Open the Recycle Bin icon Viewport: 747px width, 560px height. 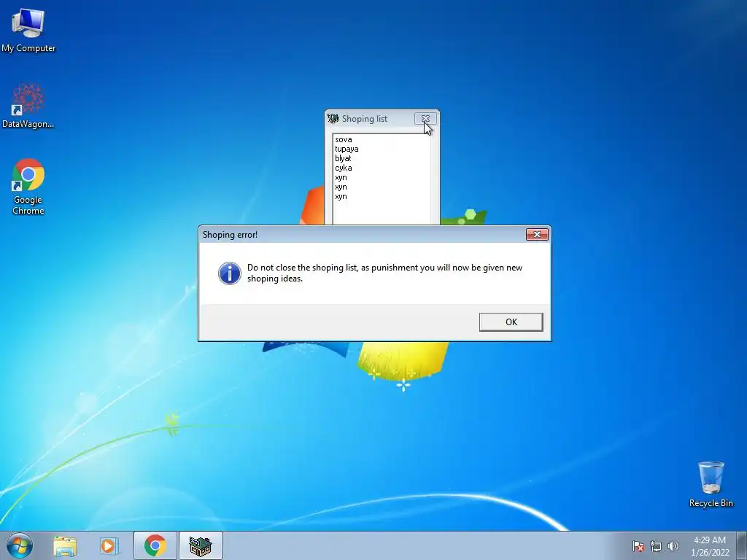pos(711,484)
